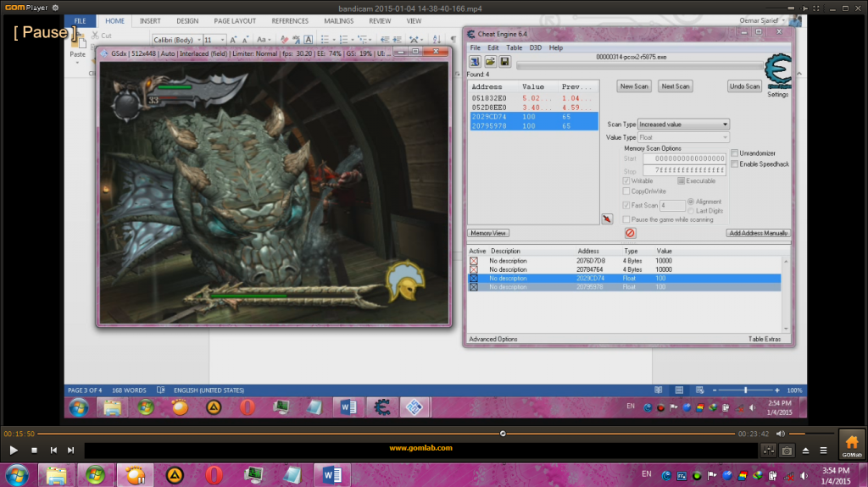Open the Scan Type dropdown

tap(684, 125)
